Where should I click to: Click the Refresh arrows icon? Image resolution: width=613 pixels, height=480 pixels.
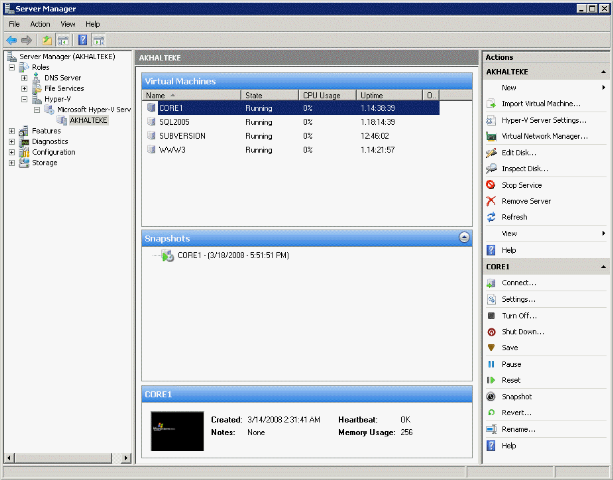click(491, 217)
